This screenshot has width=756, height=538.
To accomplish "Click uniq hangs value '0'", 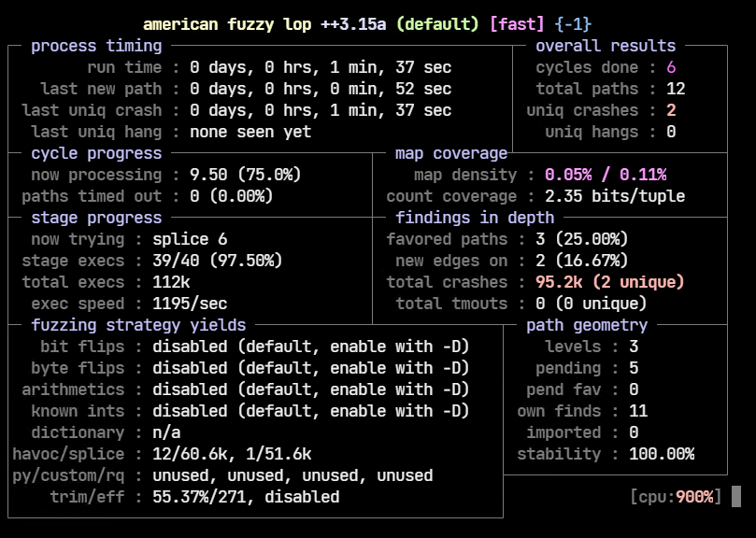I will pyautogui.click(x=671, y=132).
